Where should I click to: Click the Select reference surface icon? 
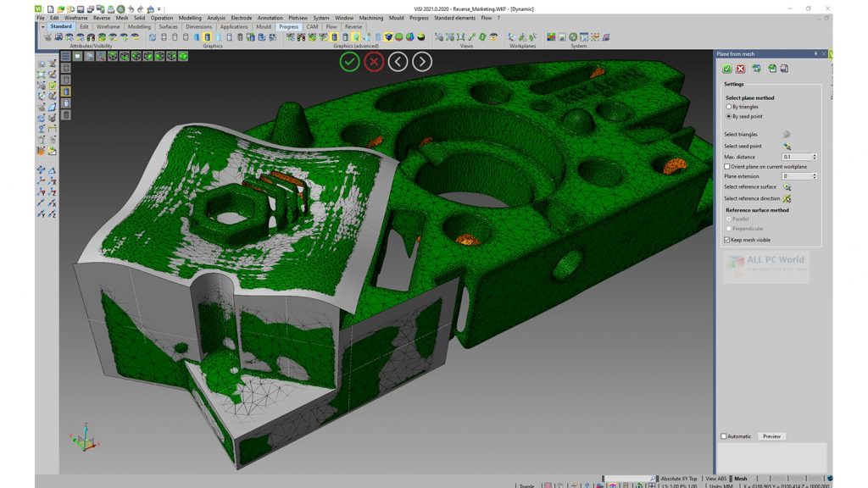(787, 187)
